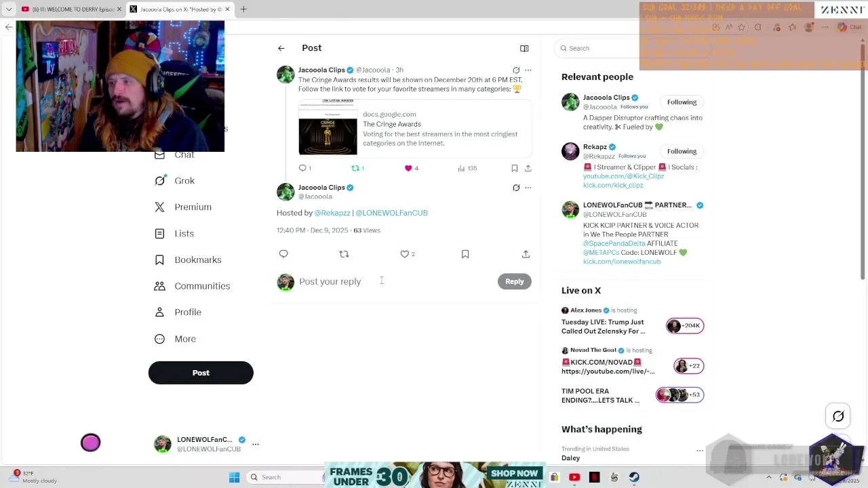
Task: Close the Jacooola Clips browser tab
Action: click(x=228, y=9)
